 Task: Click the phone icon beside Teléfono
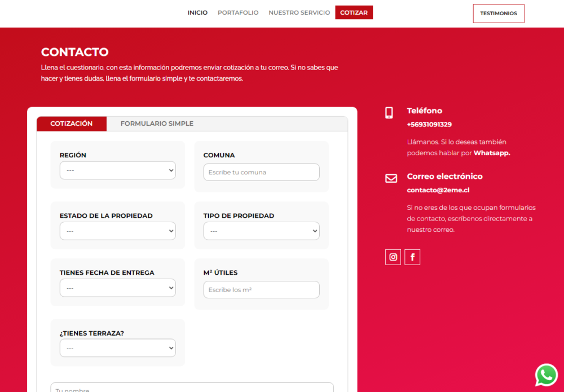click(389, 113)
